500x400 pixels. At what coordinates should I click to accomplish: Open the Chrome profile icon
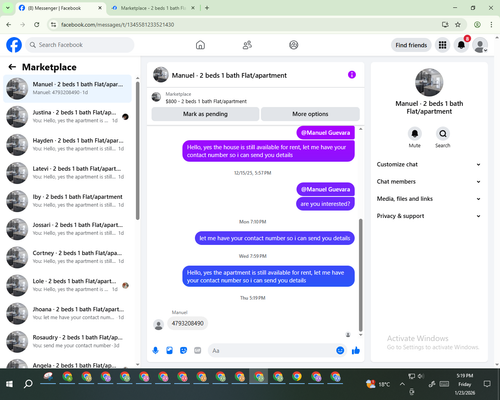click(x=477, y=25)
